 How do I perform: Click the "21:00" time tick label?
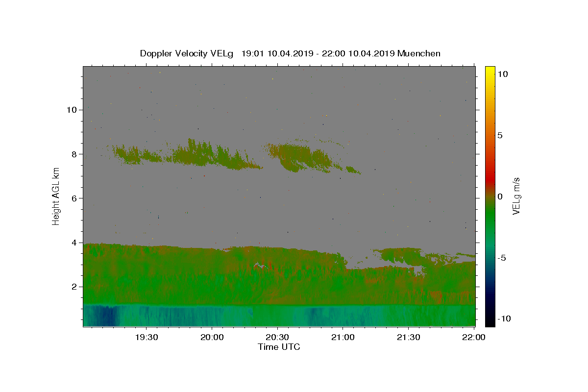[x=343, y=338]
